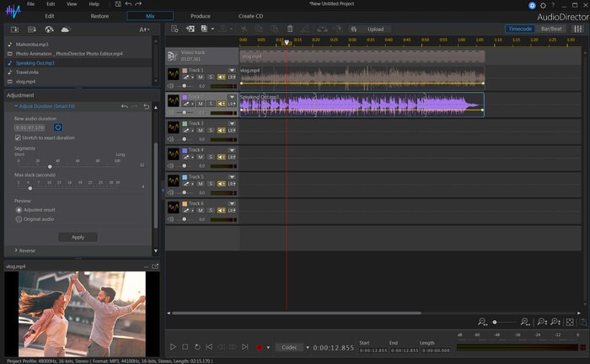
Task: Click the Stop playback button
Action: coord(185,346)
